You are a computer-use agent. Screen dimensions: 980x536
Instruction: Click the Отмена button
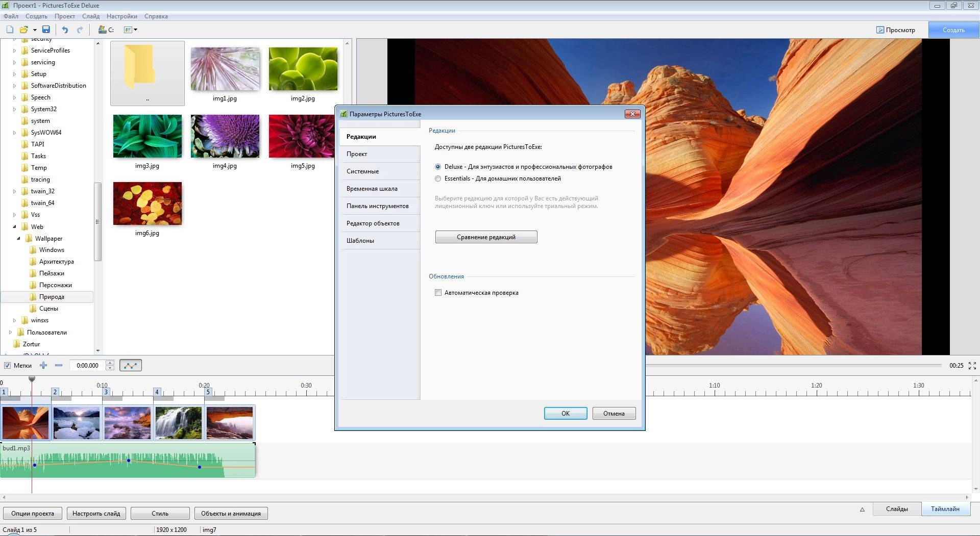tap(614, 414)
